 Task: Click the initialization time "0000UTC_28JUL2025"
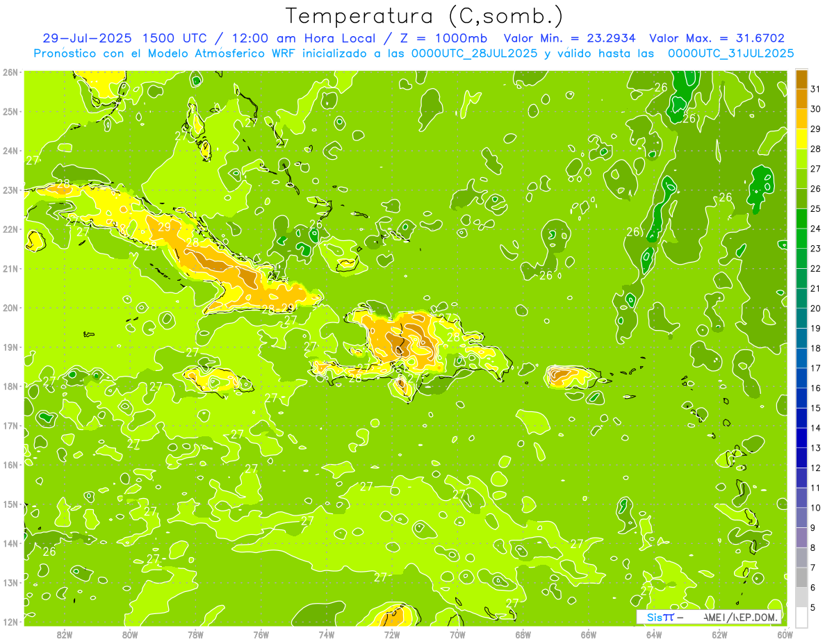coord(475,53)
